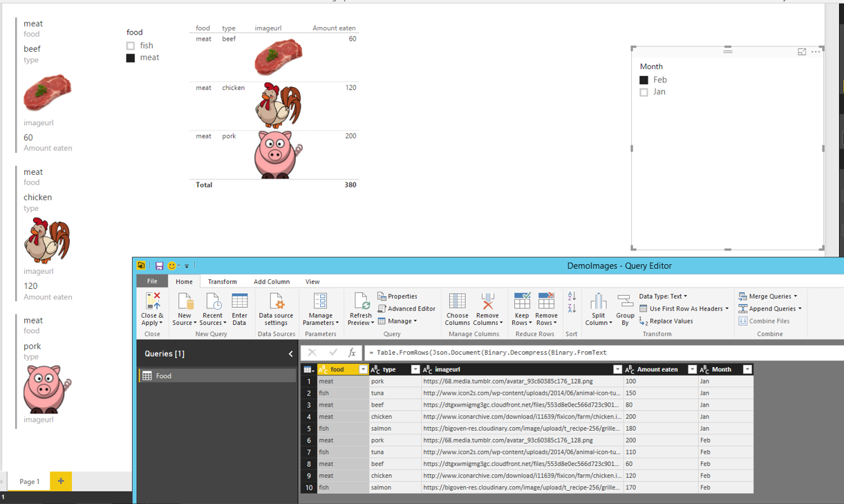The width and height of the screenshot is (844, 504).
Task: Switch to the View ribbon tab
Action: 312,281
